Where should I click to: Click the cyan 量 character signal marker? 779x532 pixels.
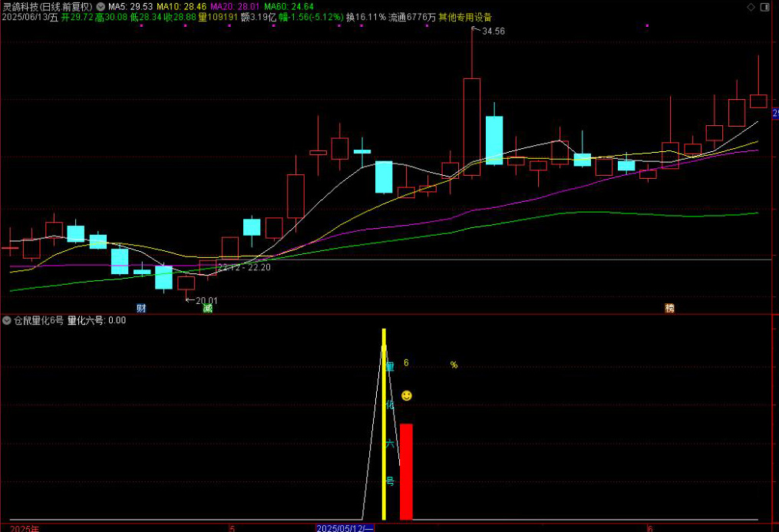[x=390, y=366]
